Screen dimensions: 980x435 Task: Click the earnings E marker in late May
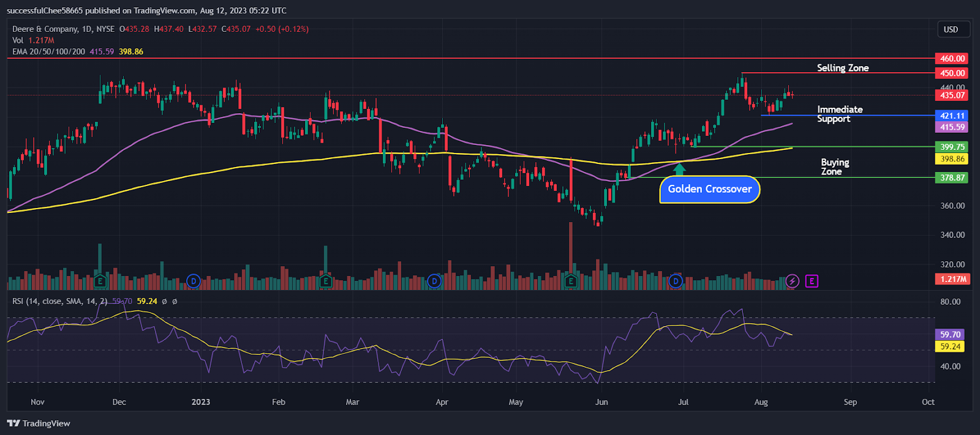tap(571, 281)
